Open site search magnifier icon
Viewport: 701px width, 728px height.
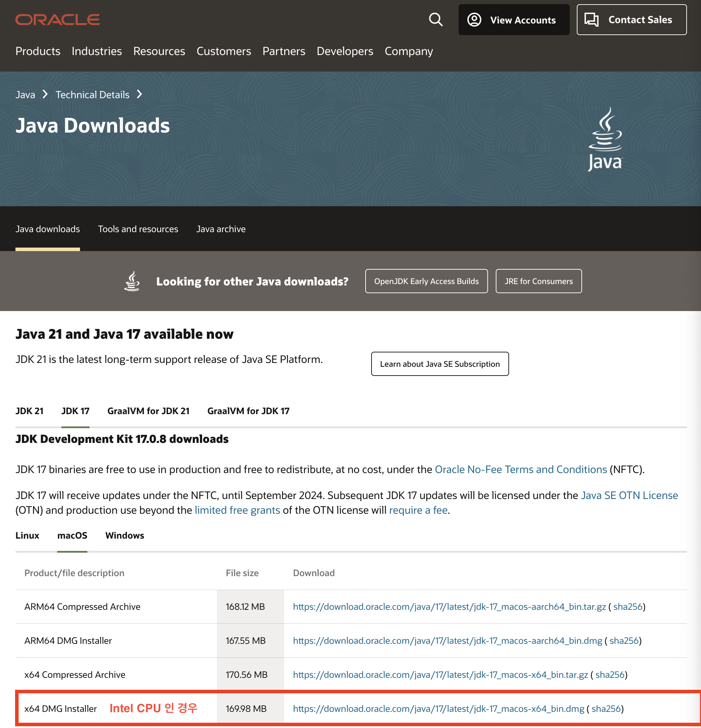coord(436,20)
